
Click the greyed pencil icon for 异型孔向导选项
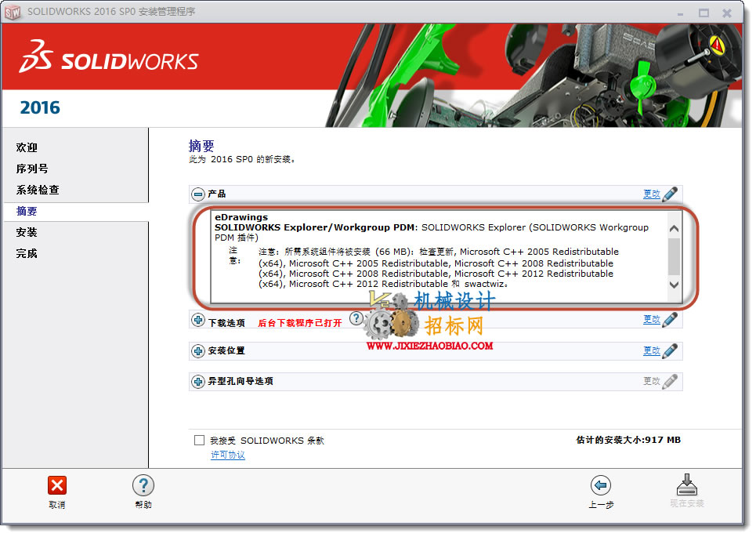click(x=670, y=381)
